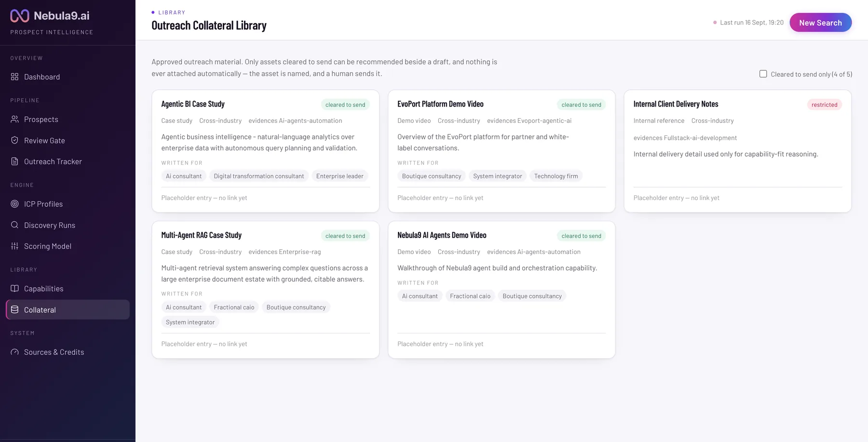Click the Scoring Model sliders icon
Image resolution: width=868 pixels, height=442 pixels.
15,246
